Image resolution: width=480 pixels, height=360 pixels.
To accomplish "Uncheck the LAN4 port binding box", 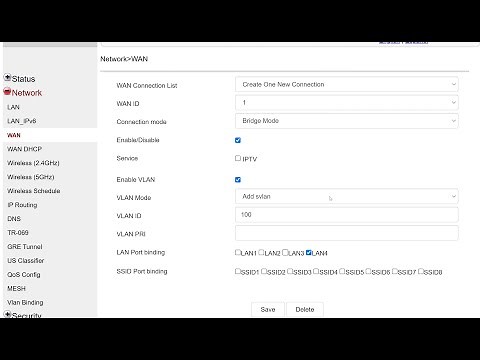I will pyautogui.click(x=309, y=252).
